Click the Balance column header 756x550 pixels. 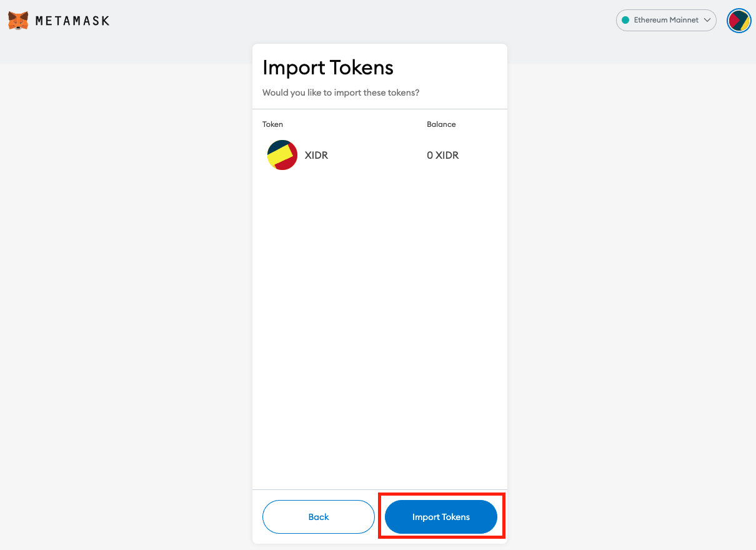pyautogui.click(x=441, y=124)
